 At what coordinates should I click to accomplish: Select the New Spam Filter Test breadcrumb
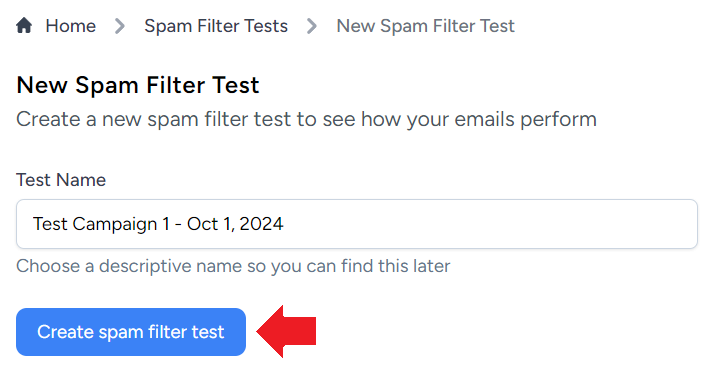425,26
